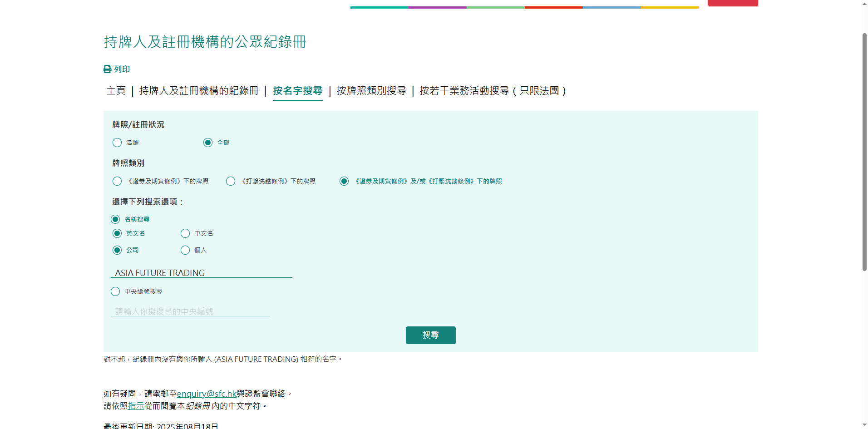Choose 英文名 name language option
The image size is (868, 429).
click(117, 233)
